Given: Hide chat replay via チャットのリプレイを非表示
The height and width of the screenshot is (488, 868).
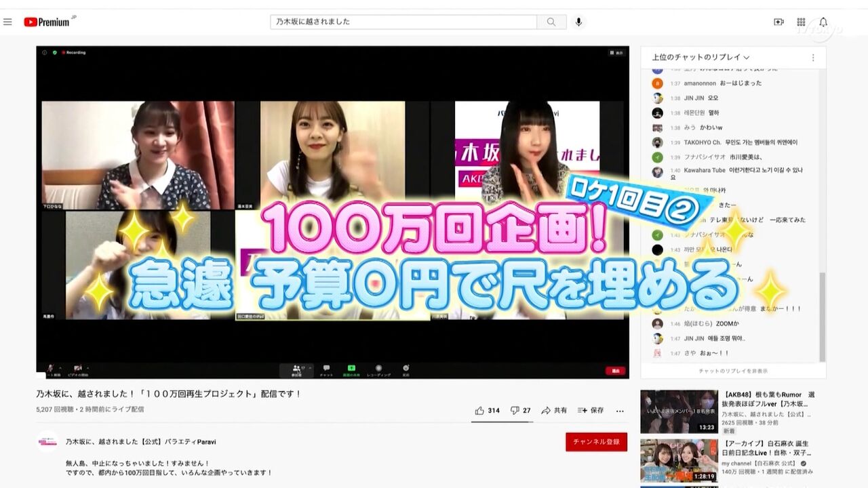Looking at the screenshot, I should [733, 371].
